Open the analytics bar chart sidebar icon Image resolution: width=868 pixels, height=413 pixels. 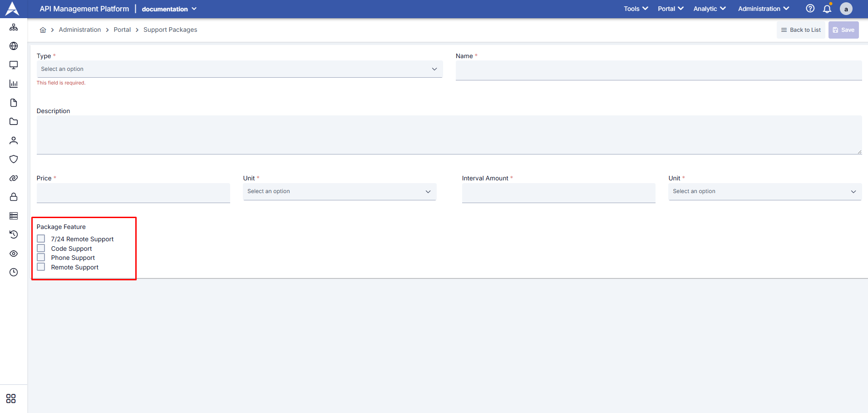(14, 84)
